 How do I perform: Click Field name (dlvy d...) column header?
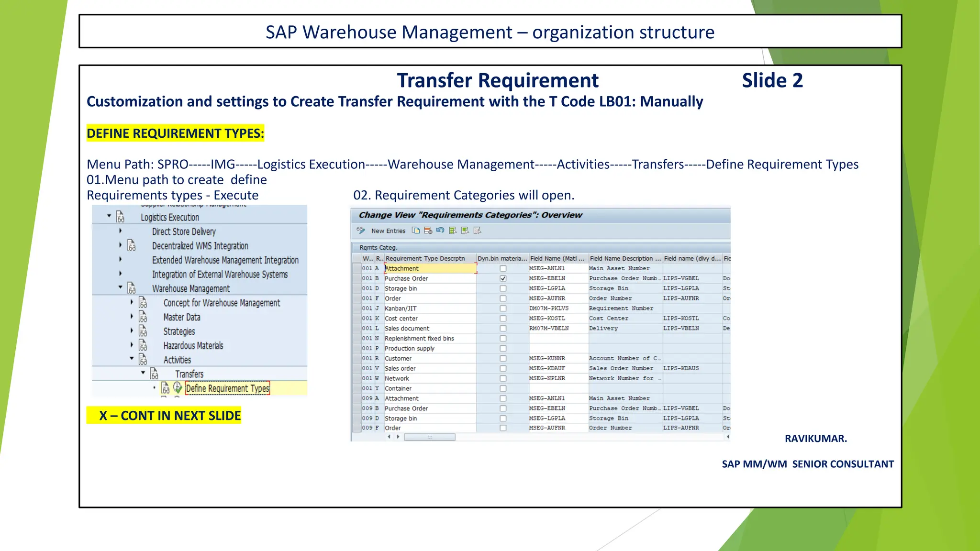click(x=692, y=258)
